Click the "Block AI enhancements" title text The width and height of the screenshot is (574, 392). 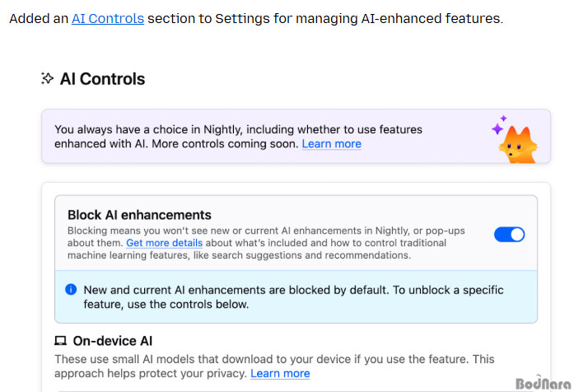pyautogui.click(x=139, y=215)
